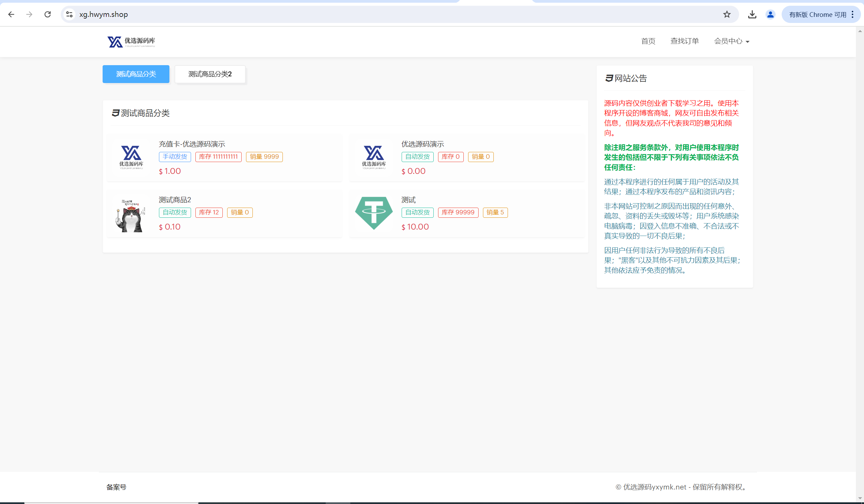The height and width of the screenshot is (504, 864).
Task: Reload the current page
Action: [48, 15]
